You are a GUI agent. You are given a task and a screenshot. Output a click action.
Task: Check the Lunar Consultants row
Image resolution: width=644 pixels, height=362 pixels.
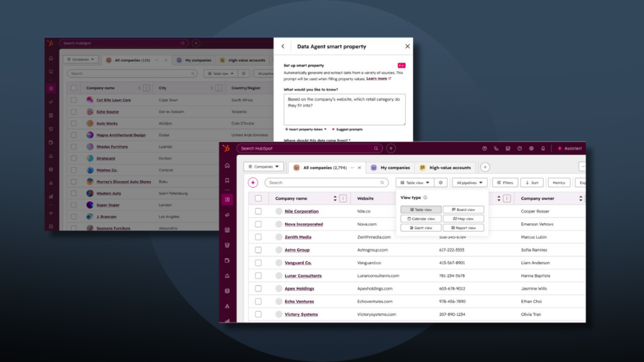(x=258, y=276)
